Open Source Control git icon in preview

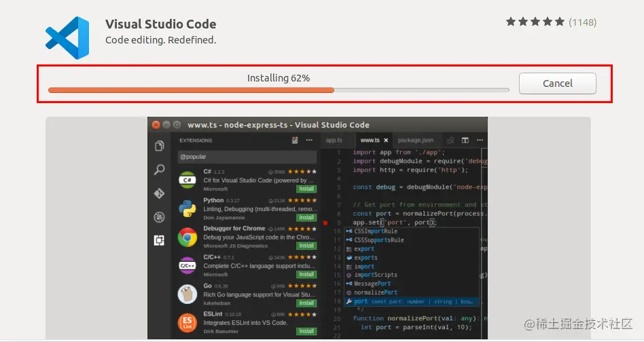160,193
